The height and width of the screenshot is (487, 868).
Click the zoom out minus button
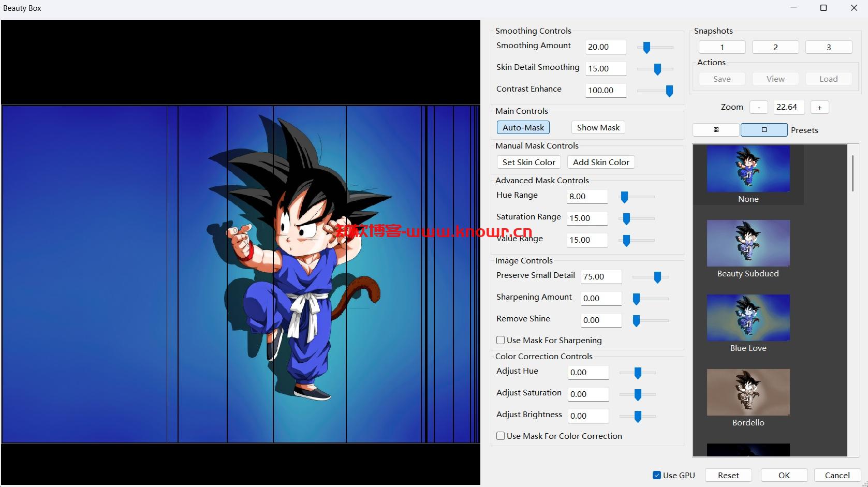tap(759, 107)
